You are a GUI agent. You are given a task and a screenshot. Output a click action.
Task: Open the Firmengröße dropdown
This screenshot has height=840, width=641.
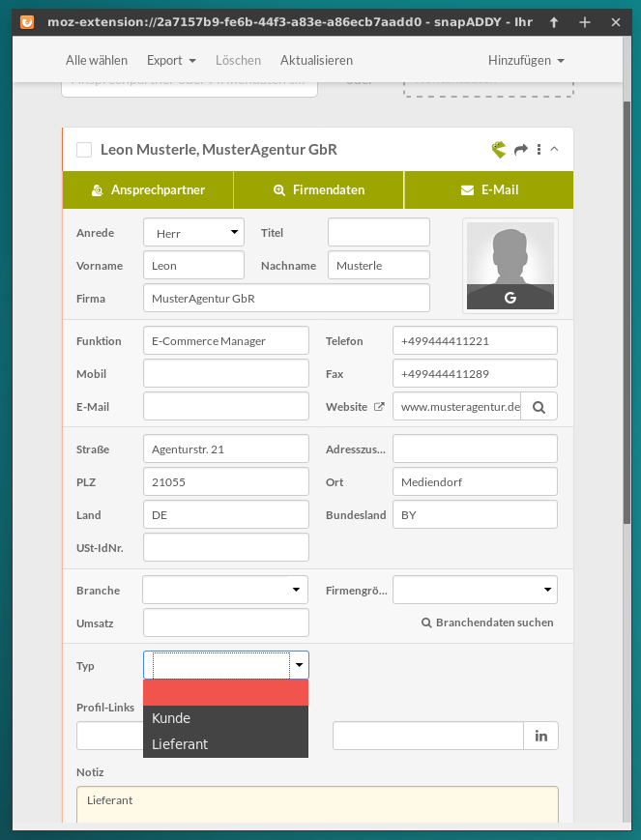(x=475, y=590)
